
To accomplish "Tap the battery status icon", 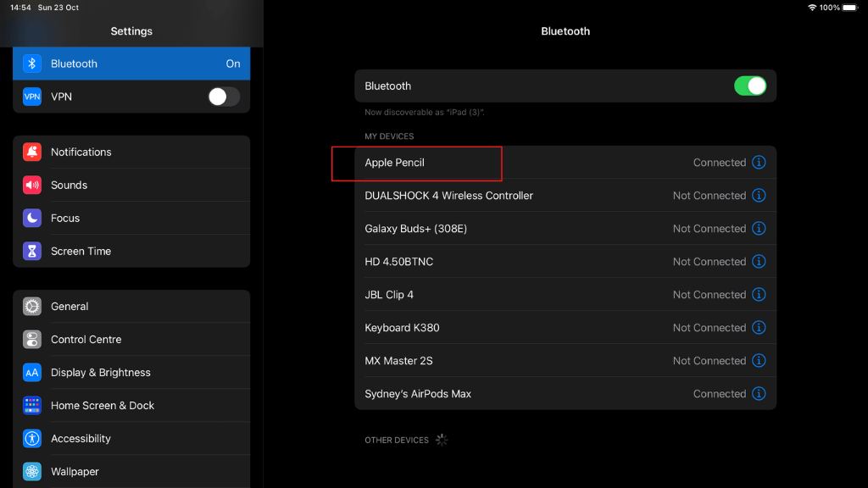I will coord(850,8).
